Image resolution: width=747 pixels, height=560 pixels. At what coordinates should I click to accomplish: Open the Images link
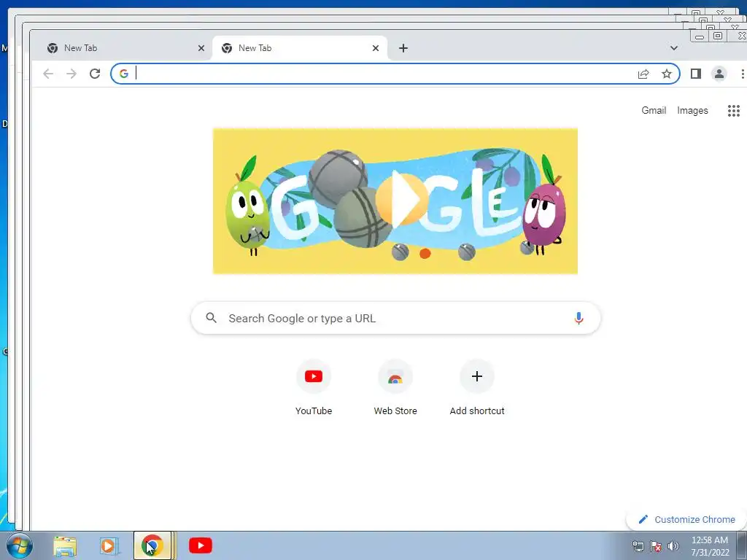coord(692,111)
